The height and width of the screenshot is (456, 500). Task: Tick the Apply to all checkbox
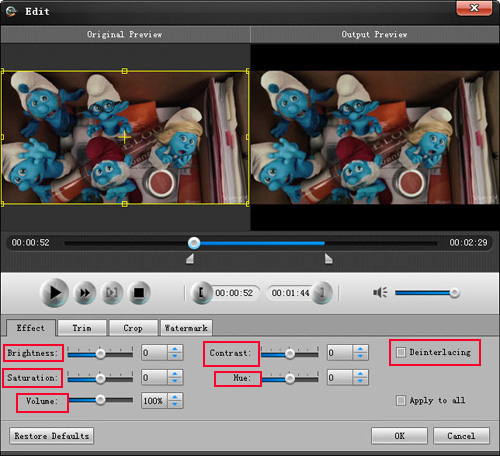point(401,400)
